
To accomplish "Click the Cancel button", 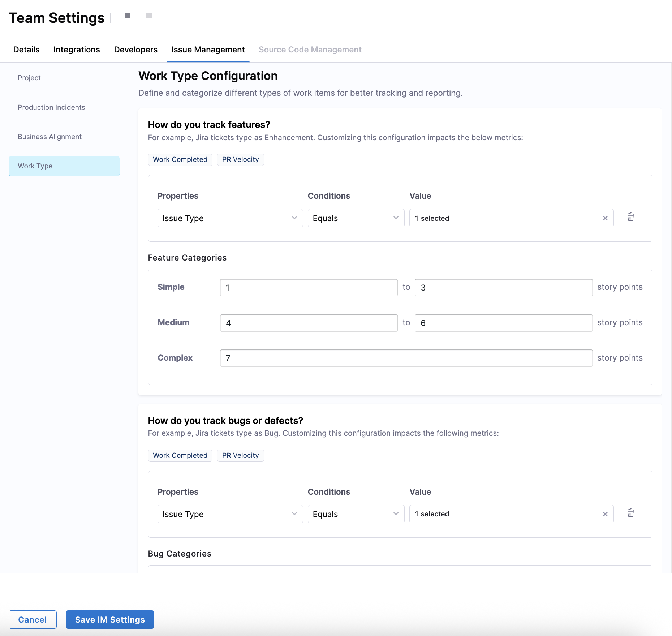I will pos(33,620).
